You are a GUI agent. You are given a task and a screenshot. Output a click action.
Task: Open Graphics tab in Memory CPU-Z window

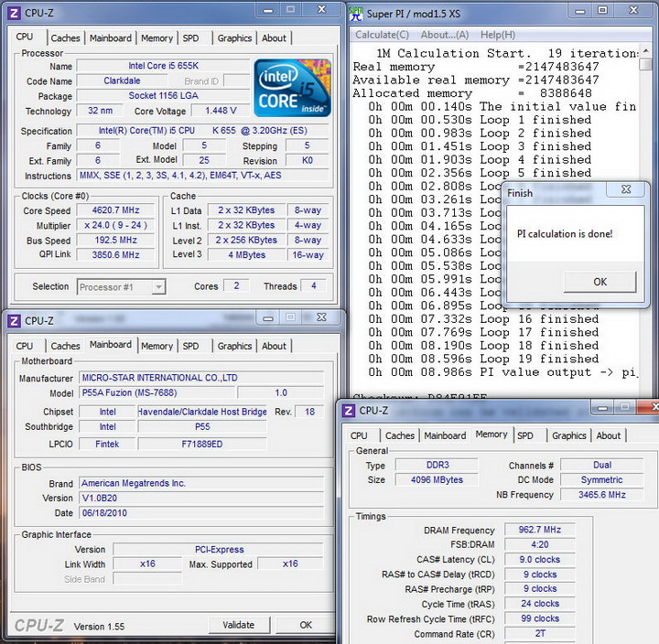(569, 435)
